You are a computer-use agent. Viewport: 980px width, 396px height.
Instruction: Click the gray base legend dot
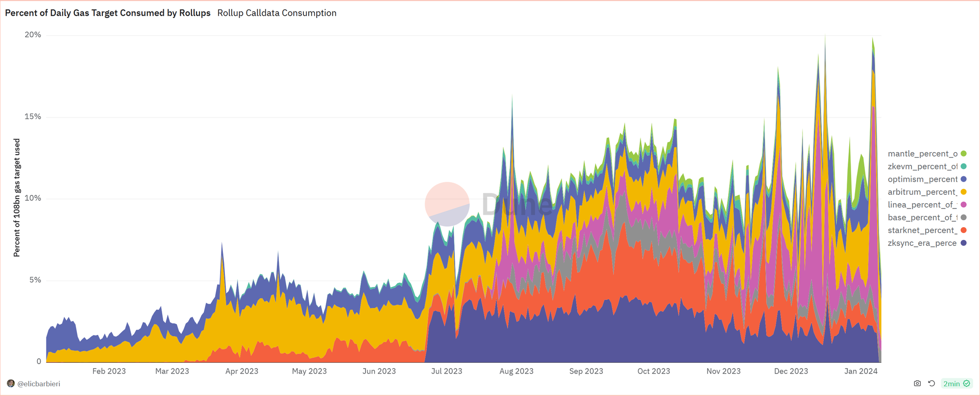pyautogui.click(x=963, y=217)
